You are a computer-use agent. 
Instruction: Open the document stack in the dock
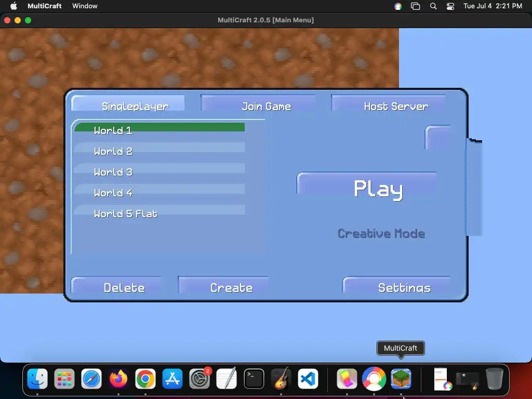(442, 379)
